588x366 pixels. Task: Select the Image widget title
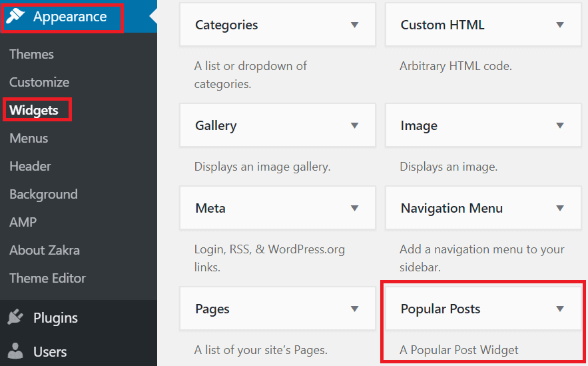click(419, 126)
